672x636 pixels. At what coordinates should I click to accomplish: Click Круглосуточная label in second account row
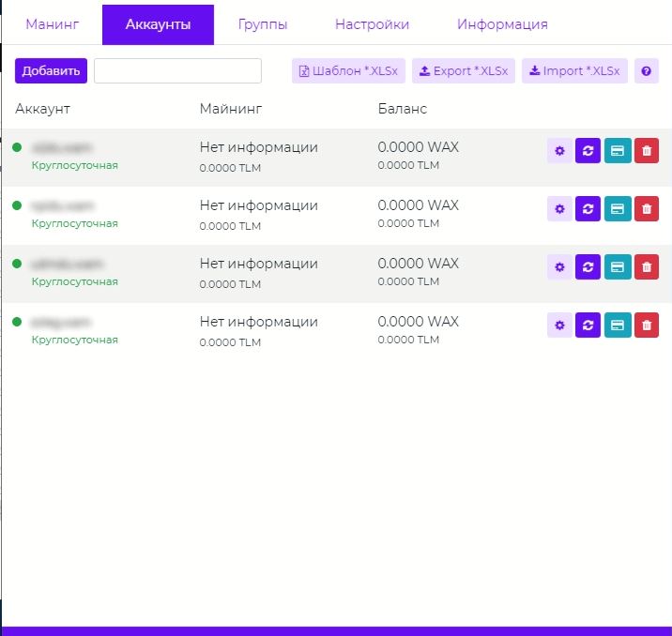coord(74,223)
